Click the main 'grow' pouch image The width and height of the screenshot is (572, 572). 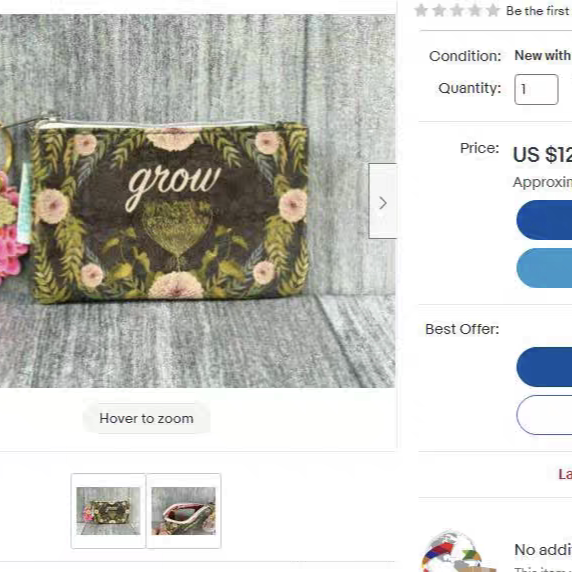coord(197,201)
